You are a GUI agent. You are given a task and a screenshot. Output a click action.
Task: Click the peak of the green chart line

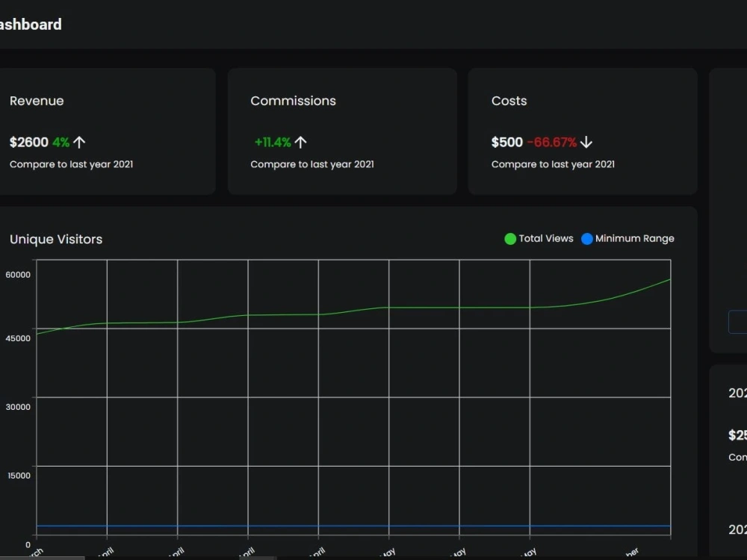click(669, 279)
